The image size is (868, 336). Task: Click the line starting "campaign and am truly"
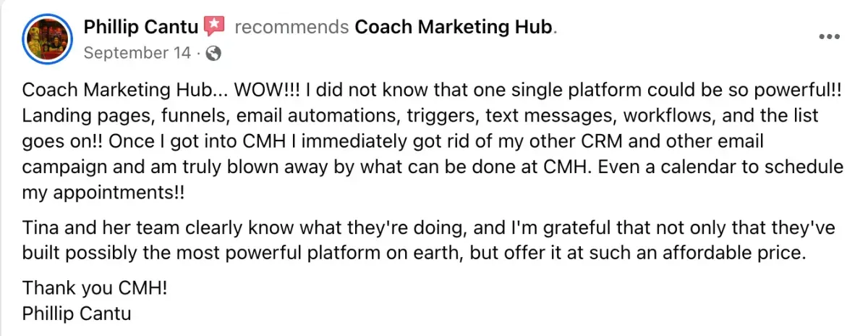(433, 167)
